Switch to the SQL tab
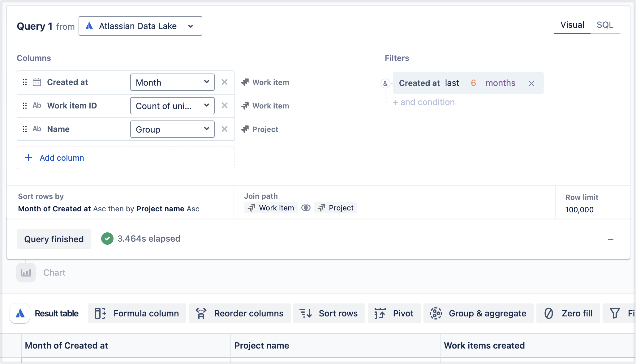Image resolution: width=636 pixels, height=364 pixels. (605, 25)
